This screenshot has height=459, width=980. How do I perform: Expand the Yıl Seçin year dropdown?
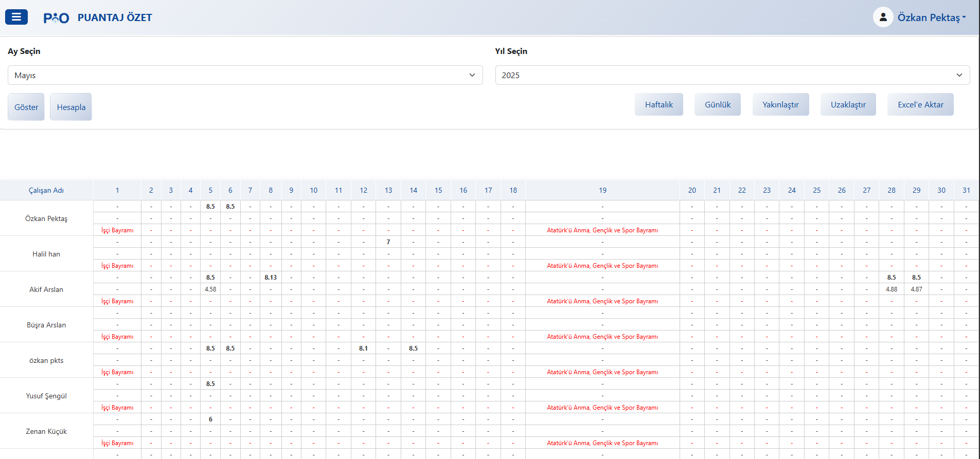point(732,75)
